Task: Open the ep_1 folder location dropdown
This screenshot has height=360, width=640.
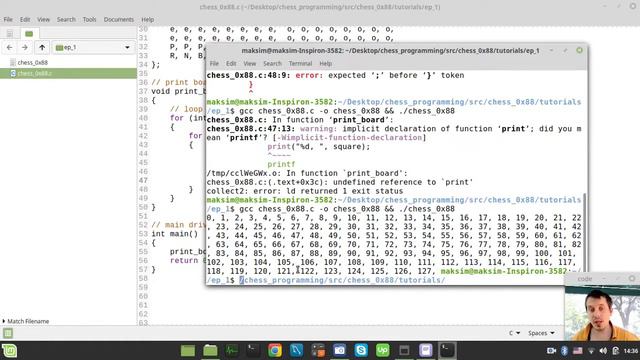Action: (x=93, y=47)
